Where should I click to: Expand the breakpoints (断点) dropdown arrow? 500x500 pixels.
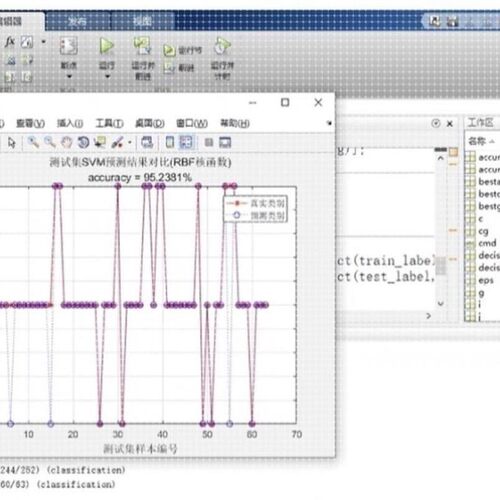69,76
